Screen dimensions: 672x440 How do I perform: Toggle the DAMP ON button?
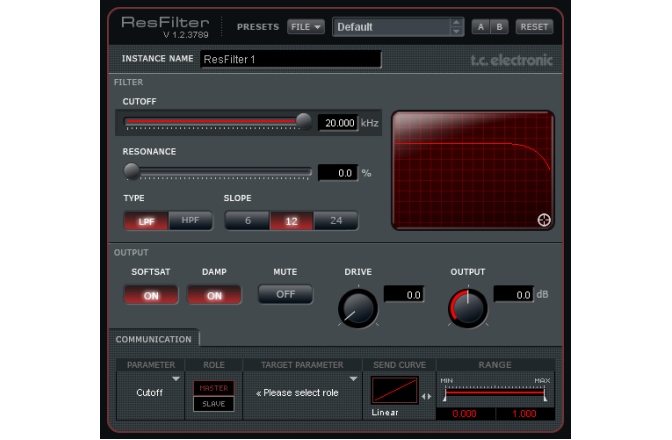point(214,295)
